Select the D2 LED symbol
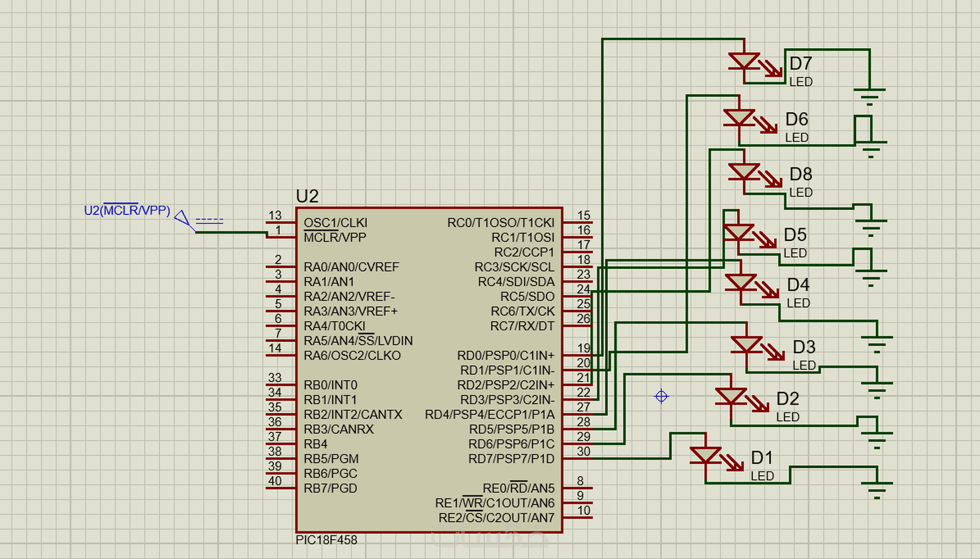Image resolution: width=980 pixels, height=559 pixels. [731, 398]
